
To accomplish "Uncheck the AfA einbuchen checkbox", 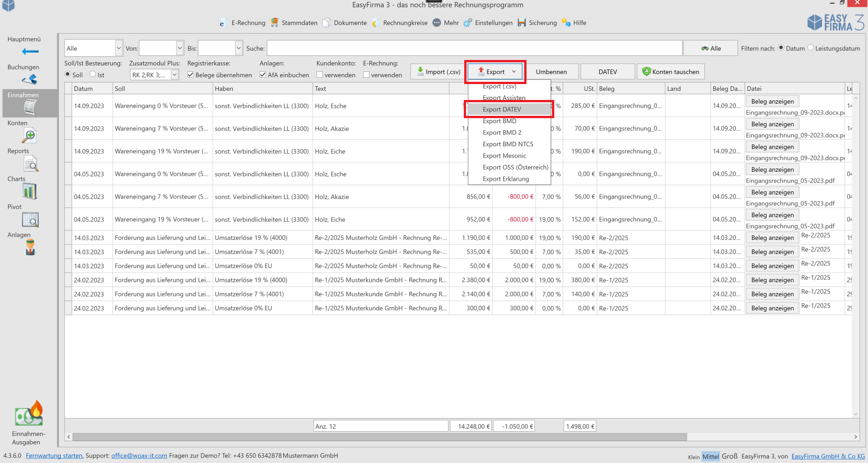I will coord(263,75).
